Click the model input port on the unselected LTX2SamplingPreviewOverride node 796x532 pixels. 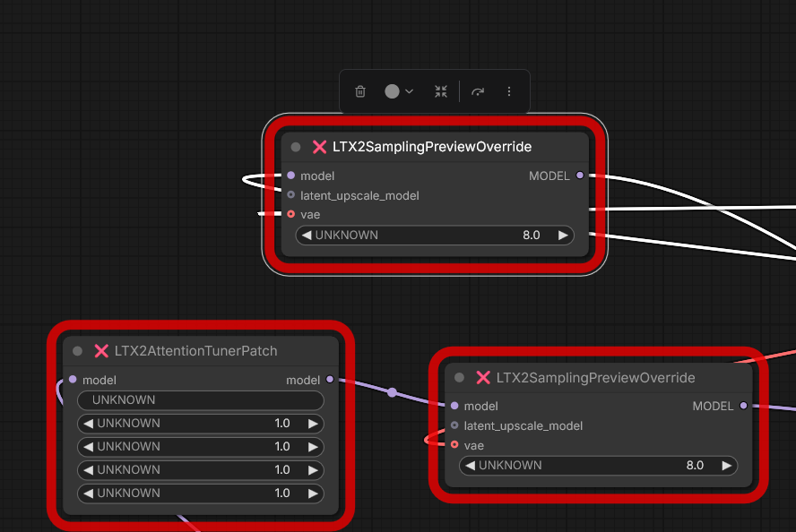coord(454,406)
